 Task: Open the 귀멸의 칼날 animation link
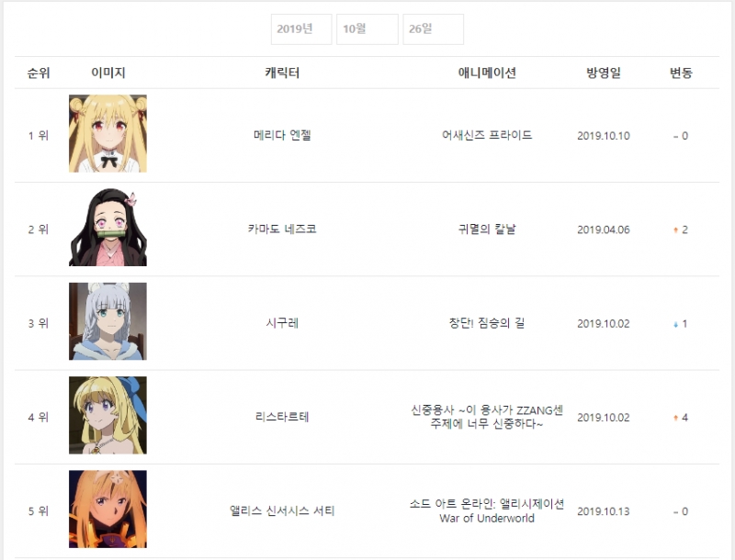point(487,229)
